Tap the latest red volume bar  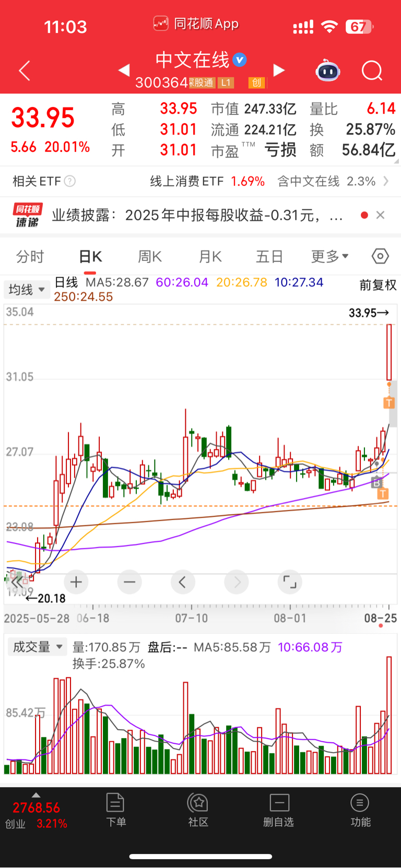(x=389, y=715)
